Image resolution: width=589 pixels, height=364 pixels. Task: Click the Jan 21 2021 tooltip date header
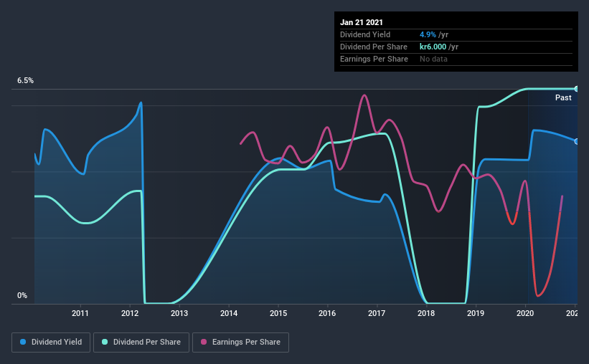pyautogui.click(x=362, y=22)
